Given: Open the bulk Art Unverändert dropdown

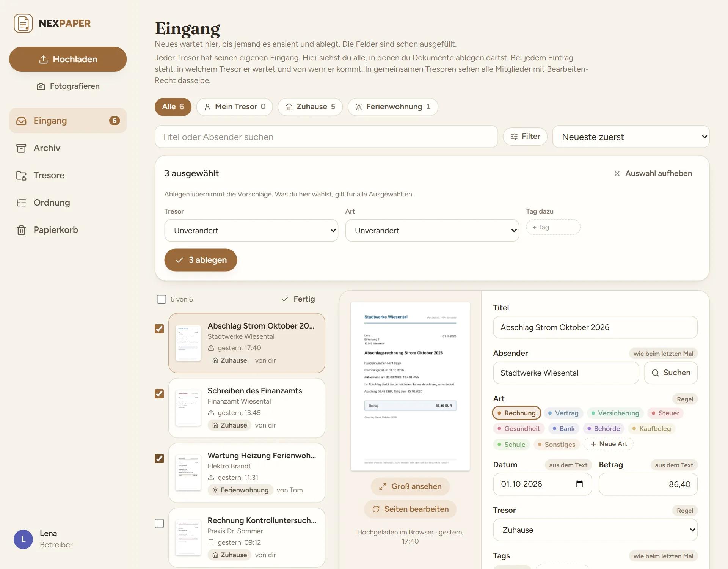Looking at the screenshot, I should (x=432, y=231).
